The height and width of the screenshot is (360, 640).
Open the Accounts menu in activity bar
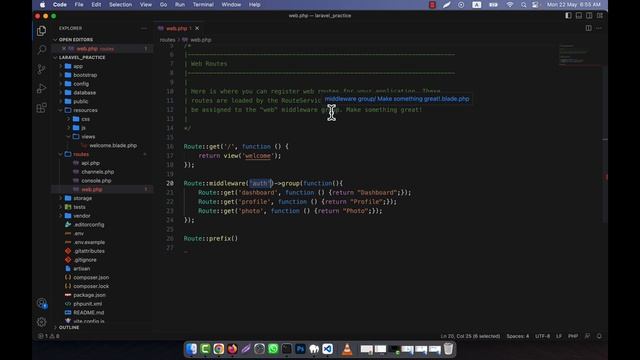[42, 303]
